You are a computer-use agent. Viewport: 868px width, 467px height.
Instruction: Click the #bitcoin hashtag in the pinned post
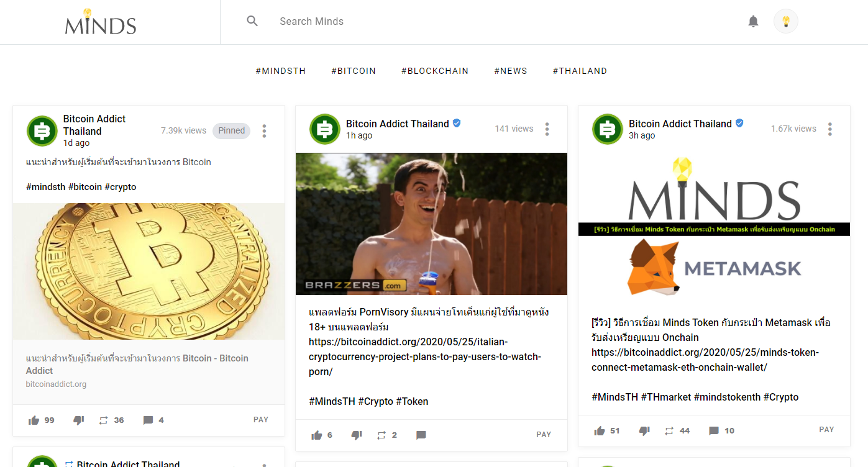click(x=85, y=187)
